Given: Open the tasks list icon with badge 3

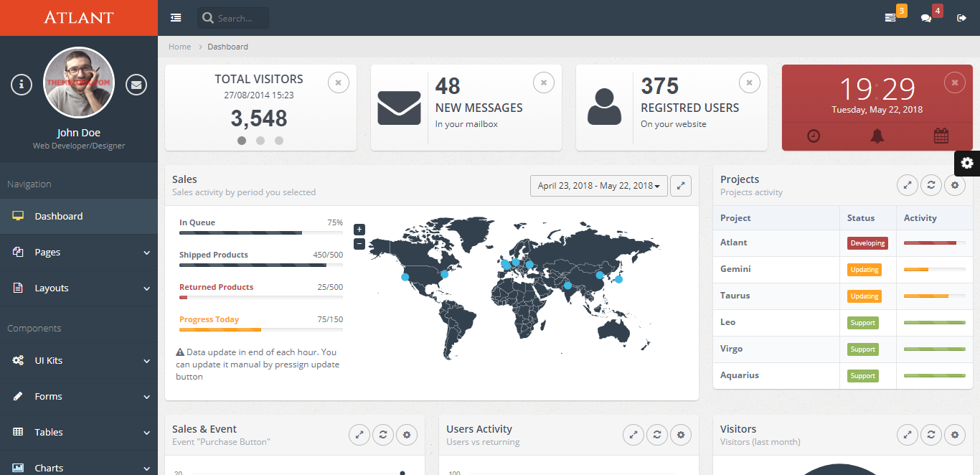Looking at the screenshot, I should point(890,18).
